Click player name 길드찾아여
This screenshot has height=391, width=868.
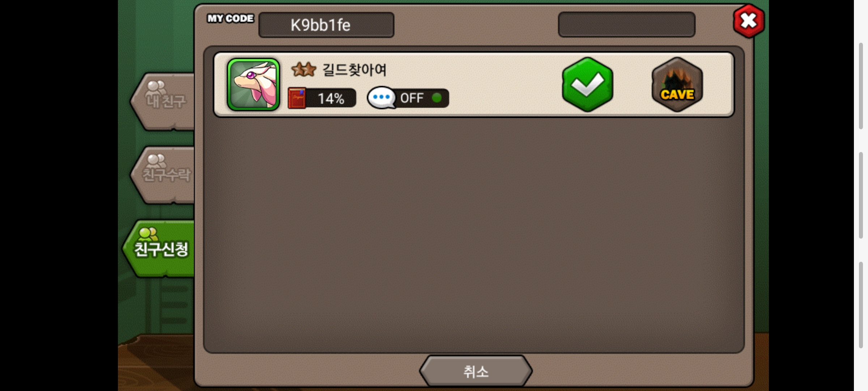pos(354,70)
